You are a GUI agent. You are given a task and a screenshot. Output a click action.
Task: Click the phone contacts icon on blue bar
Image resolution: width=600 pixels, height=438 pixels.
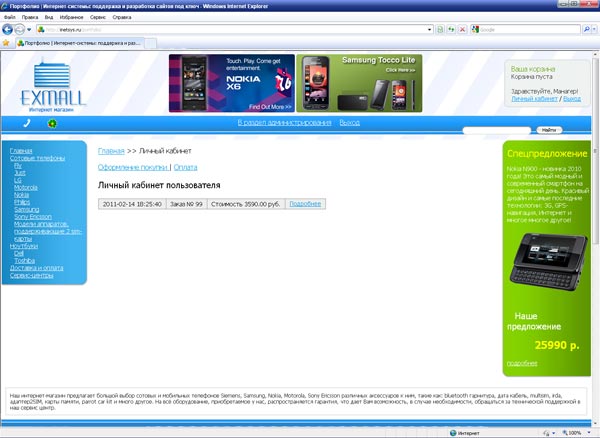27,124
